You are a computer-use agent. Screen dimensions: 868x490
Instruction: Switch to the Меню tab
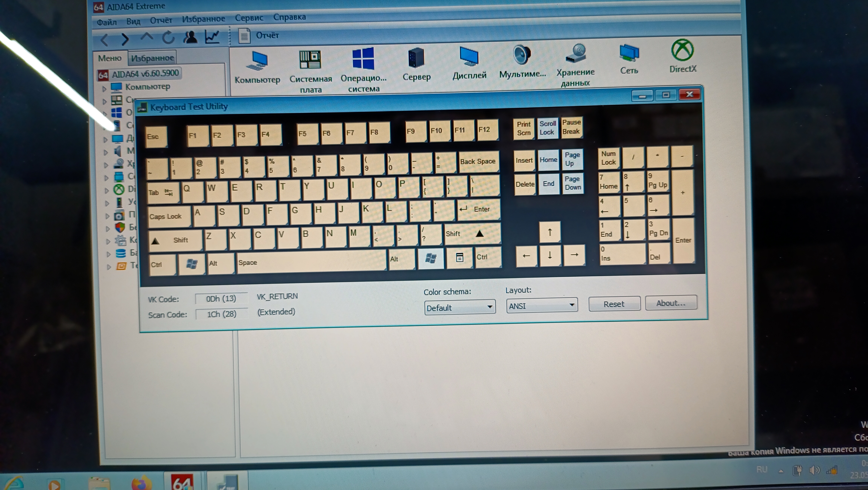(109, 58)
